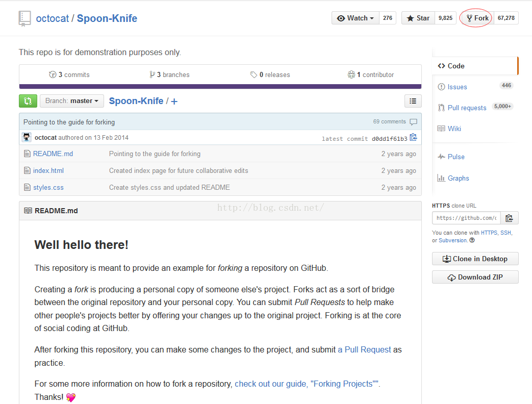The width and height of the screenshot is (532, 404).
Task: Star the Spoon-Knife repository
Action: click(x=418, y=18)
